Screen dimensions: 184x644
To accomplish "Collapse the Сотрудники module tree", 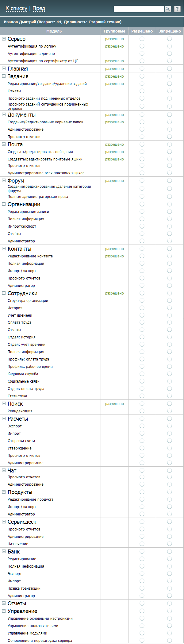I will (4, 293).
